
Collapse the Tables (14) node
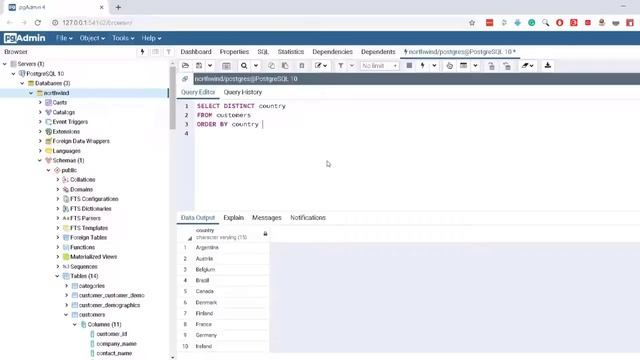(x=58, y=276)
